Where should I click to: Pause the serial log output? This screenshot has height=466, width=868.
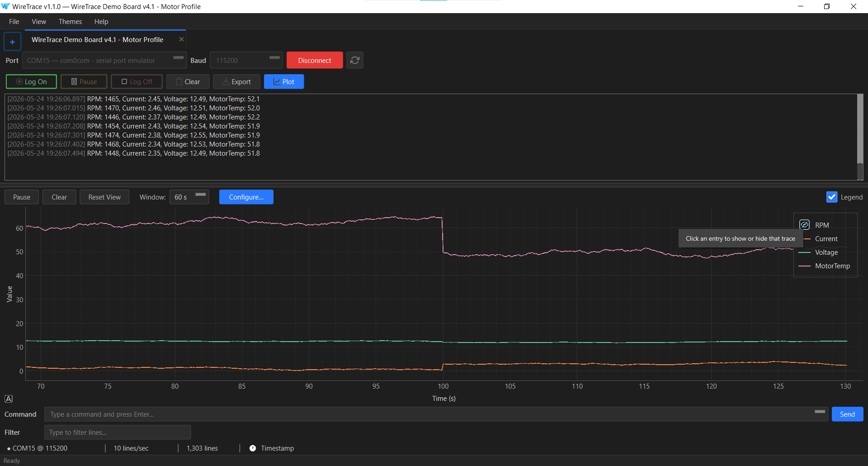[x=84, y=82]
